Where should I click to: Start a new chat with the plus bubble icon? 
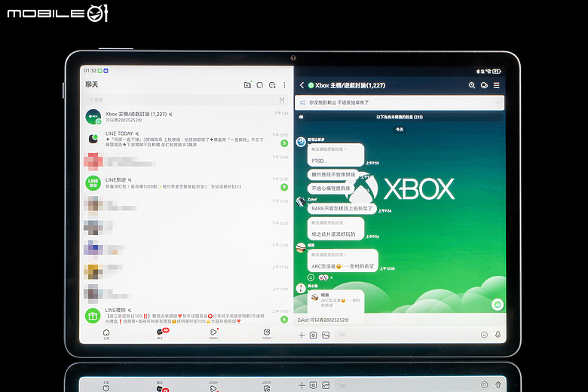click(x=272, y=85)
